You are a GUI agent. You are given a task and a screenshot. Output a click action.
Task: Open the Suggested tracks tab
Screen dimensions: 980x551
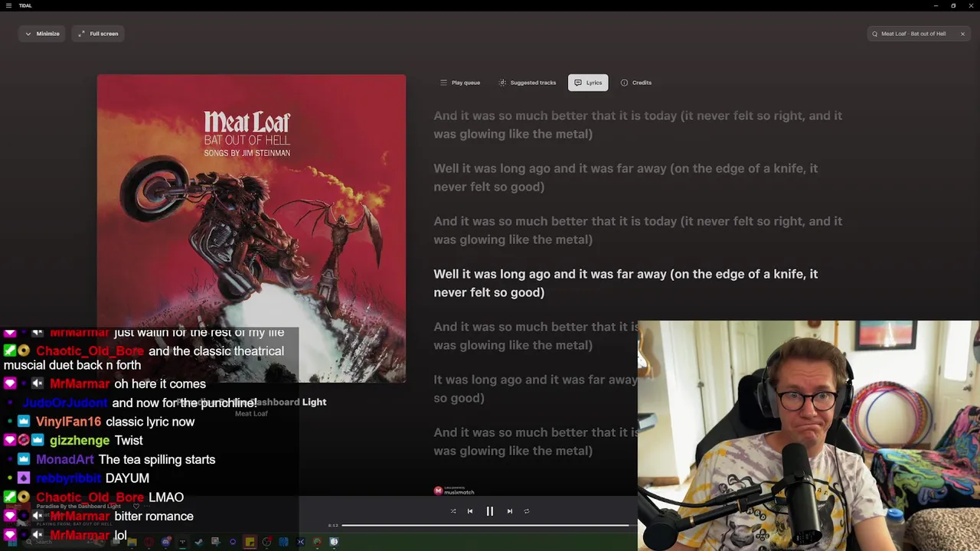[528, 83]
